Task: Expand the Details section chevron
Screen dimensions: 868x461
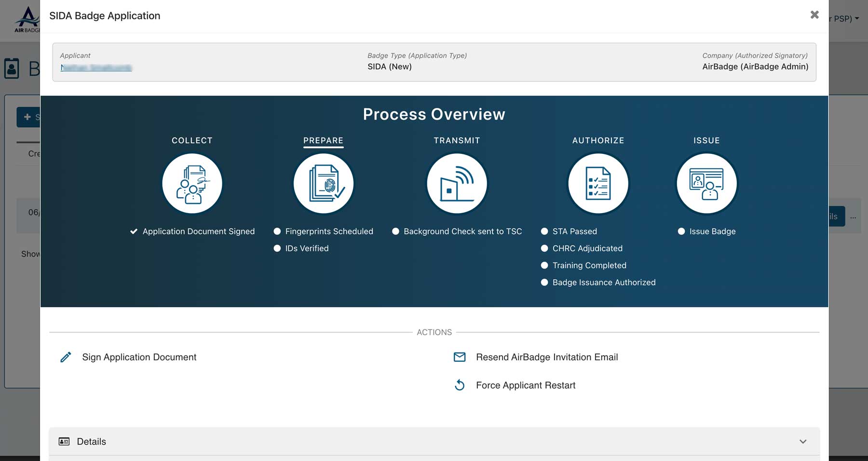Action: tap(803, 442)
